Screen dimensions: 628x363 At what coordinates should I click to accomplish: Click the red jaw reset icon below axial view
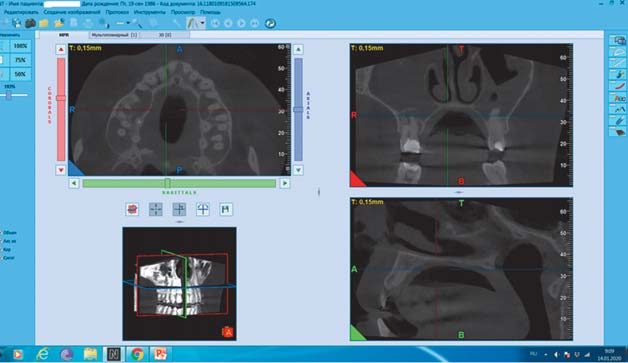pyautogui.click(x=132, y=209)
